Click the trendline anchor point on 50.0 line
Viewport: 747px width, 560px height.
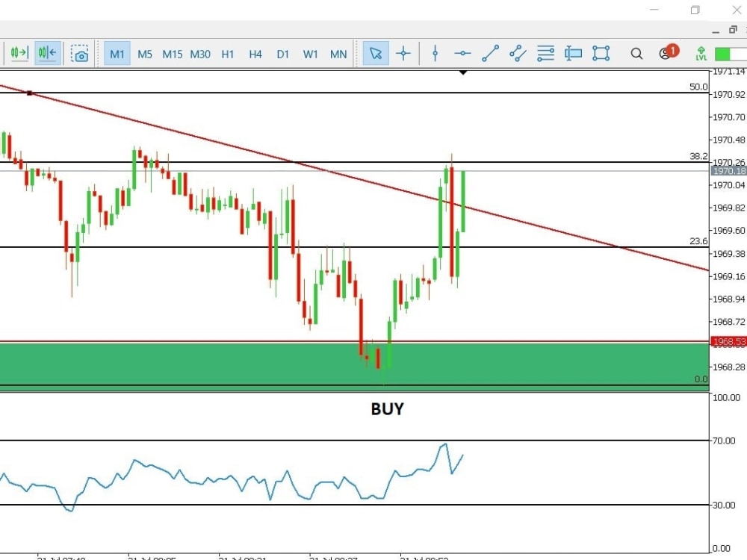pos(30,93)
